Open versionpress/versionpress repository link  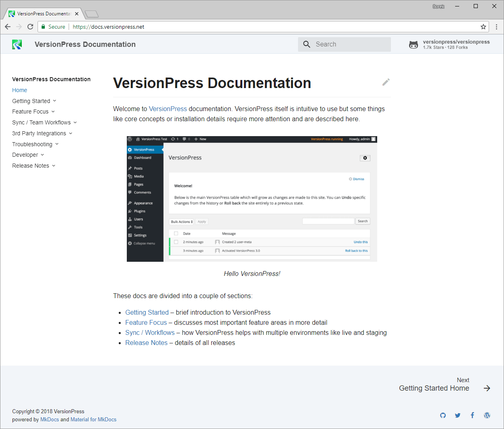point(449,44)
